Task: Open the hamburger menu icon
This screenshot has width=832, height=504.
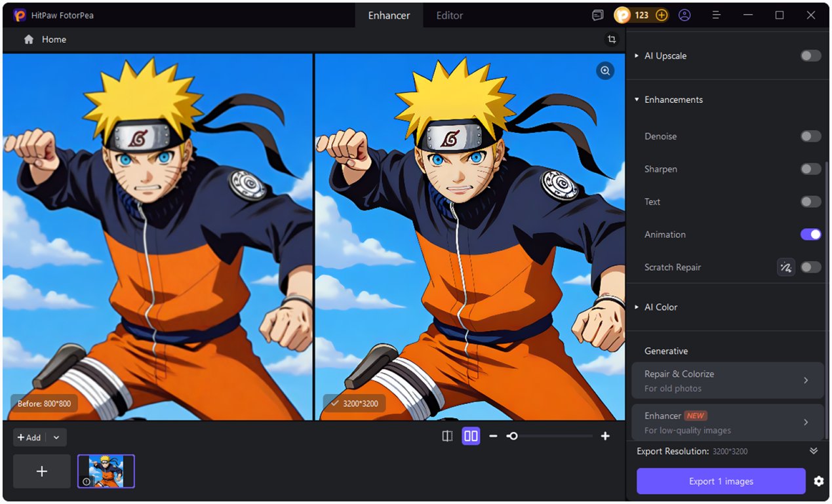Action: coord(717,15)
